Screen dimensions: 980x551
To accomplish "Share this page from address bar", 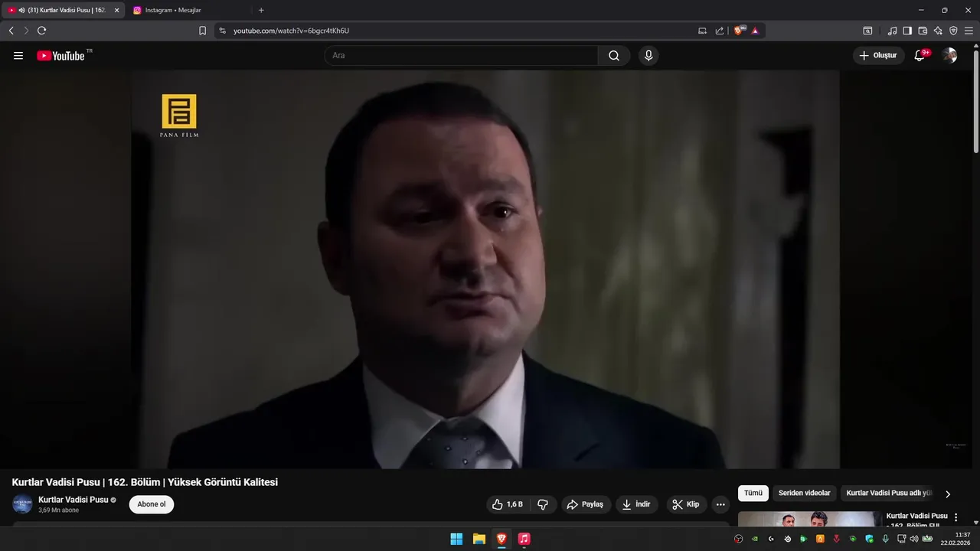I will click(x=720, y=31).
